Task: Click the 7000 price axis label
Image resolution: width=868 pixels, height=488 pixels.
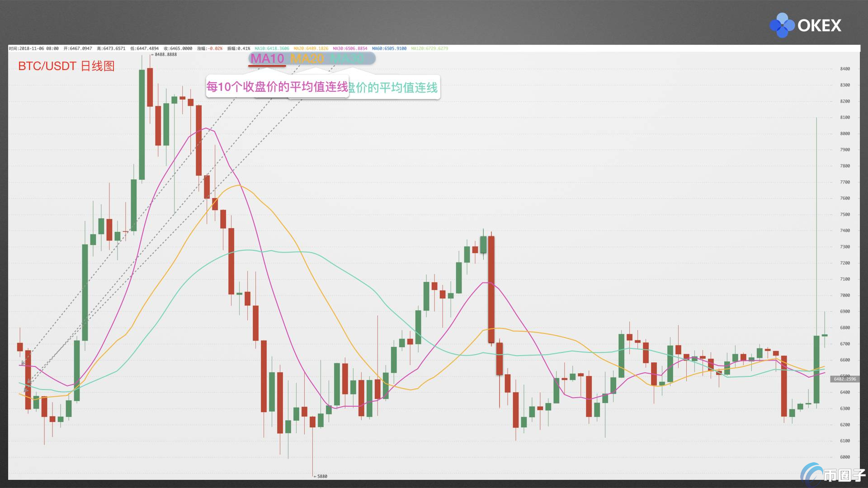Action: 845,296
